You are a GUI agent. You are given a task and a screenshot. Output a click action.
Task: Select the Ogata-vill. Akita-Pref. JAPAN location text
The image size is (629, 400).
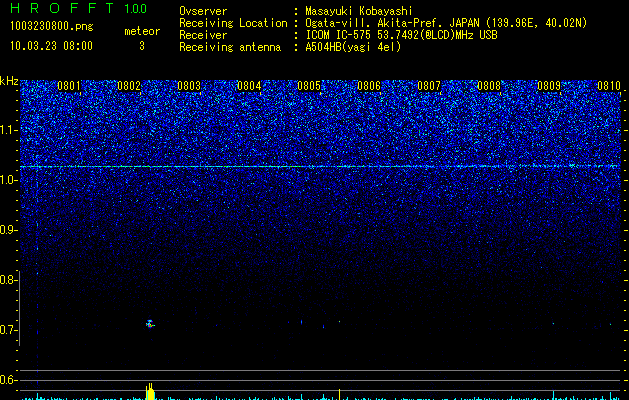tap(446, 23)
